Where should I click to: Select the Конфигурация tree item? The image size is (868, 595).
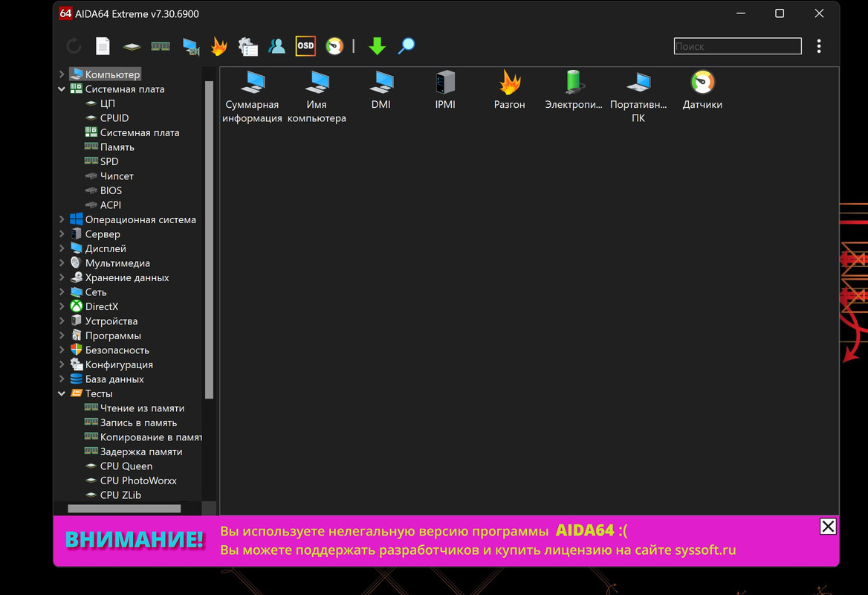(111, 364)
